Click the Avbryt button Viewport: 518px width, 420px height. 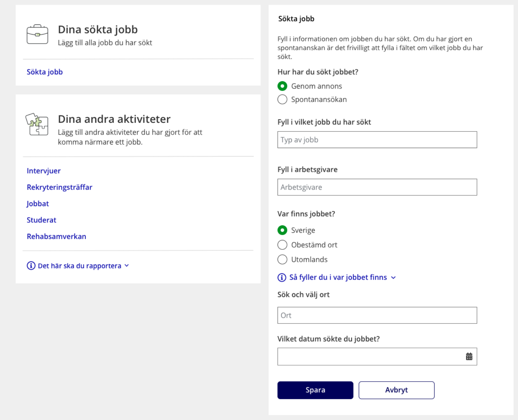point(396,390)
